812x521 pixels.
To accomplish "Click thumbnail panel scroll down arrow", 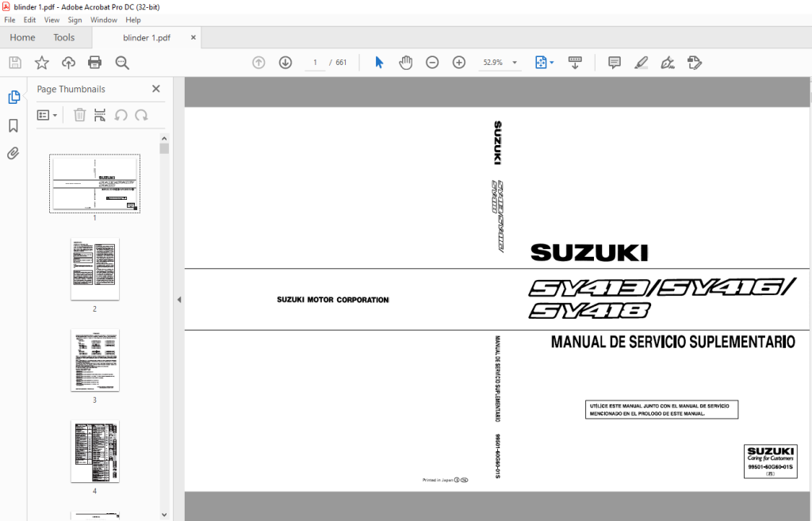I will (x=164, y=515).
